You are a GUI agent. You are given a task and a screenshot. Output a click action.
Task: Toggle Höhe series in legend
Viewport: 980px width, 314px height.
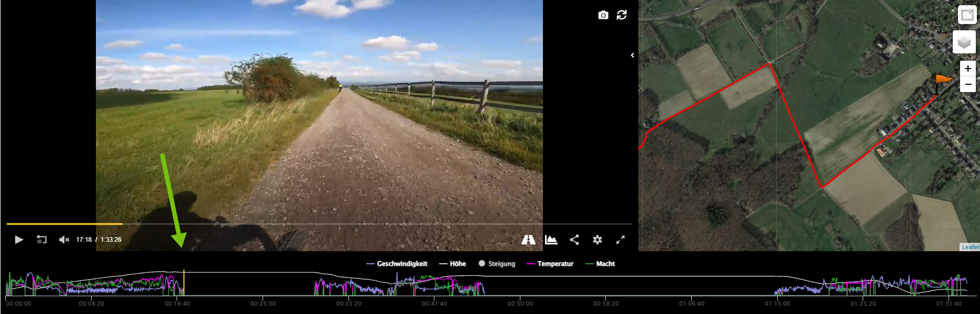click(452, 264)
